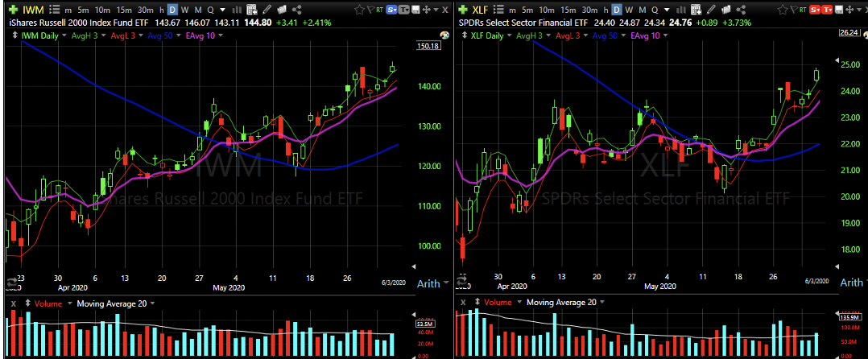Expand the EAvg 10 dropdown in XLF chart
This screenshot has height=359, width=868.
pos(665,35)
